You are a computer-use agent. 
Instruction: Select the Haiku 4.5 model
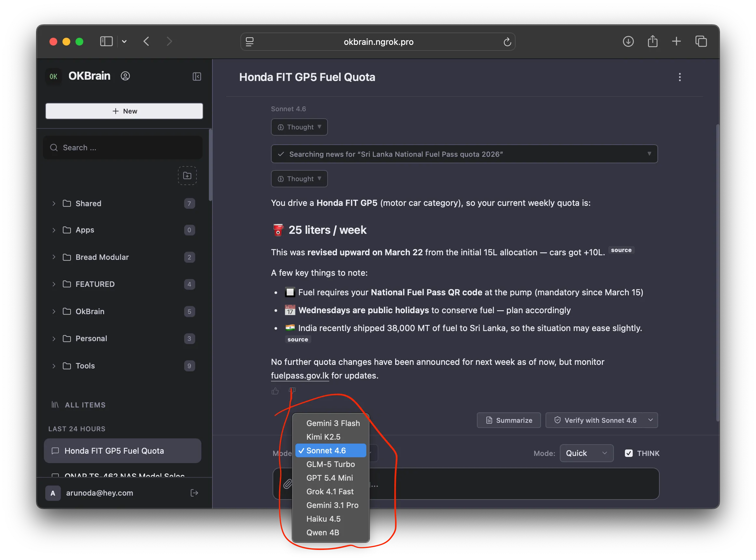tap(323, 519)
